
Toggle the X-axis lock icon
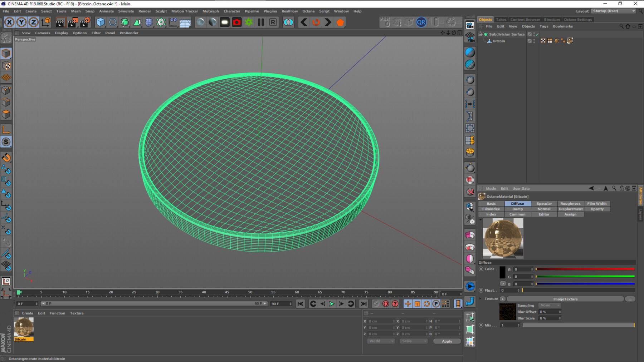pyautogui.click(x=9, y=22)
